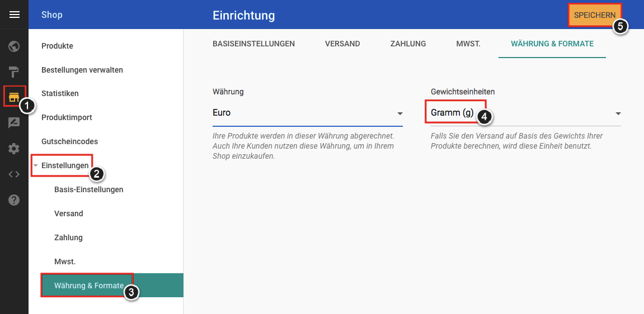
Task: Open the settings gear icon in sidebar
Action: coord(15,149)
